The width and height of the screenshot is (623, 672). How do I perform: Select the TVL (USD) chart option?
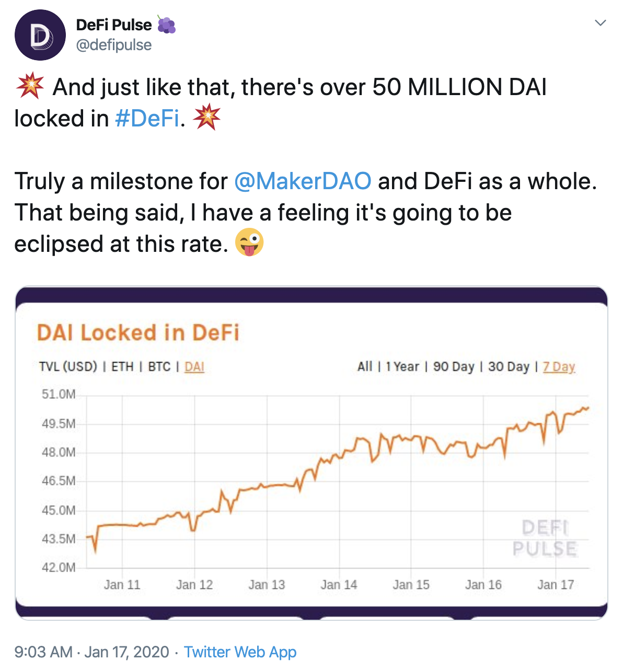68,367
